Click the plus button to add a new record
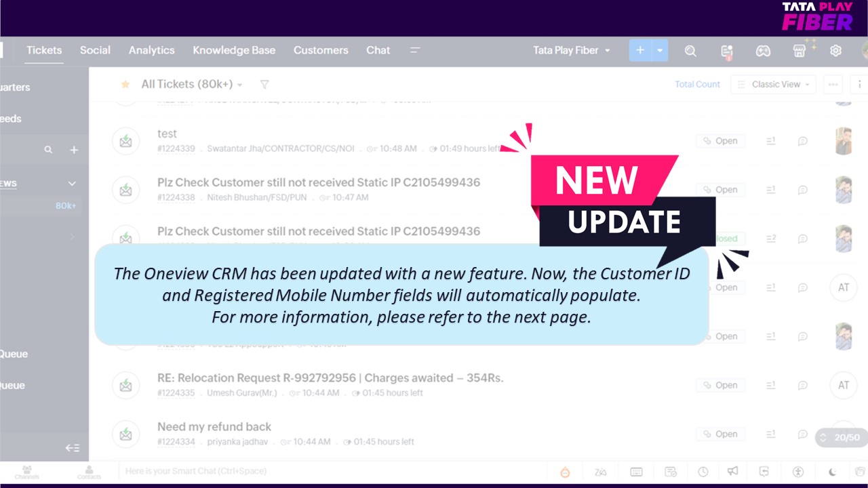Screen dimensions: 868x488 click(640, 50)
